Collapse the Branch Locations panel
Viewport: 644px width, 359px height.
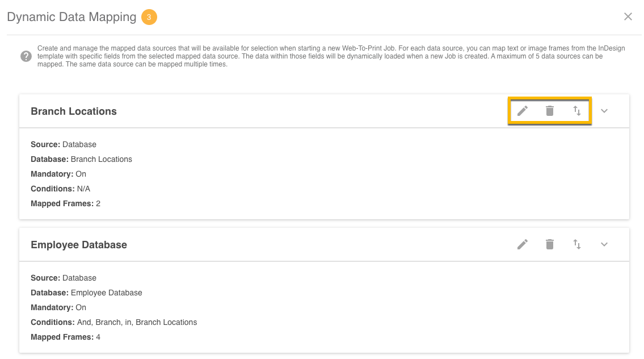click(x=604, y=111)
